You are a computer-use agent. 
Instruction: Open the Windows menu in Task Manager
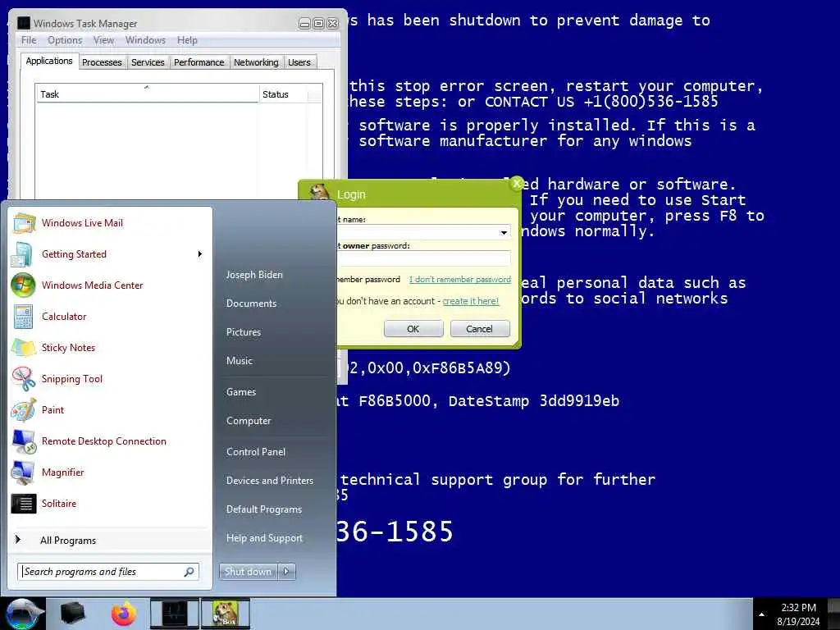(145, 40)
